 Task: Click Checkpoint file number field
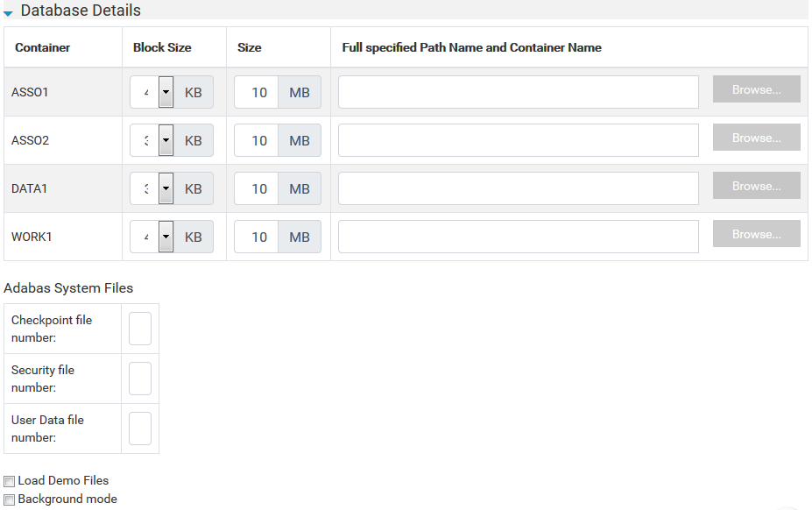(140, 329)
